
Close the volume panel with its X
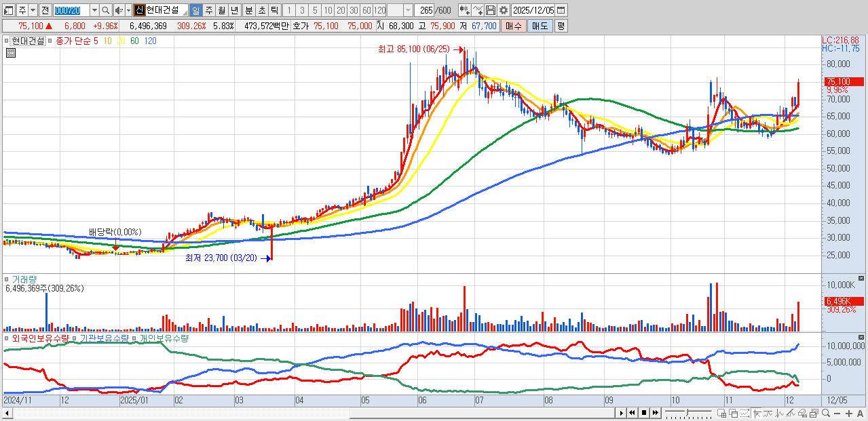(x=861, y=279)
